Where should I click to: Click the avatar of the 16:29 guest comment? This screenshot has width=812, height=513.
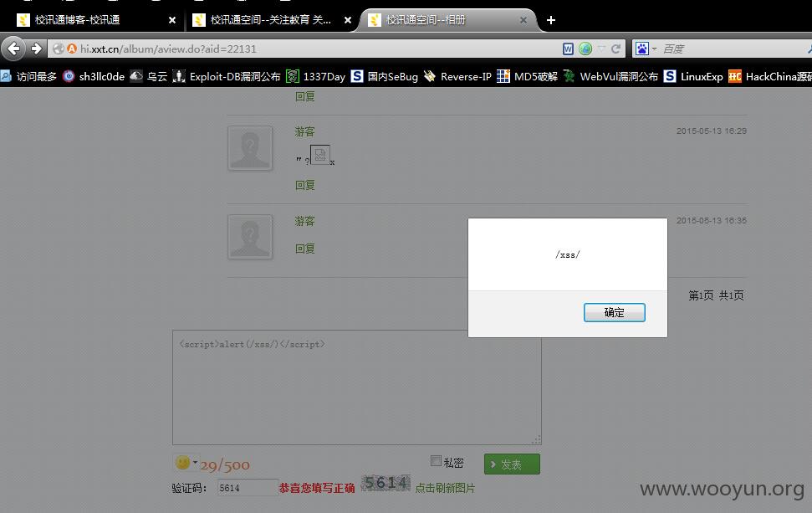(x=250, y=147)
